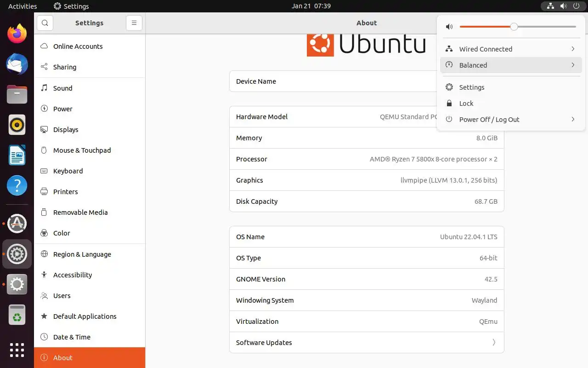Go to Displays settings panel
Screen dimensions: 588x368
point(66,130)
